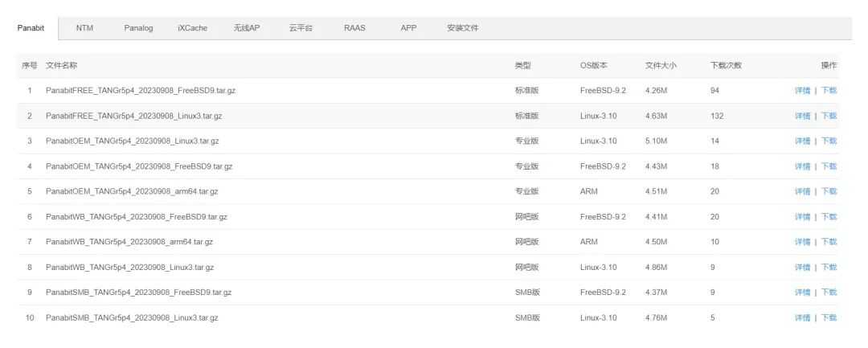Click download count 5 in row 10
The image size is (868, 348).
(712, 317)
